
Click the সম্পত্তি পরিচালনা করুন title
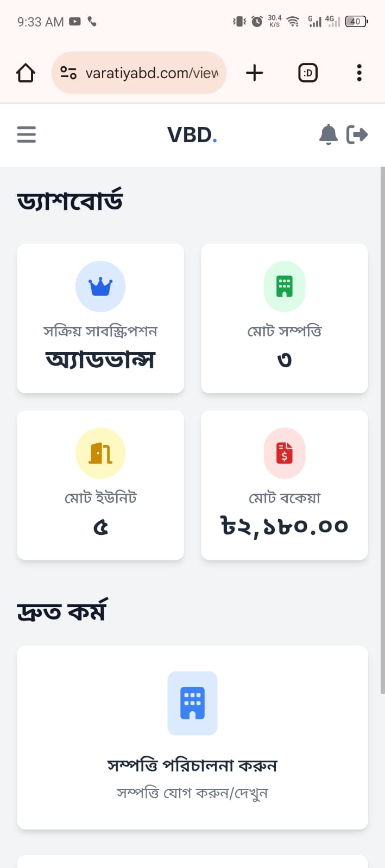click(x=192, y=765)
